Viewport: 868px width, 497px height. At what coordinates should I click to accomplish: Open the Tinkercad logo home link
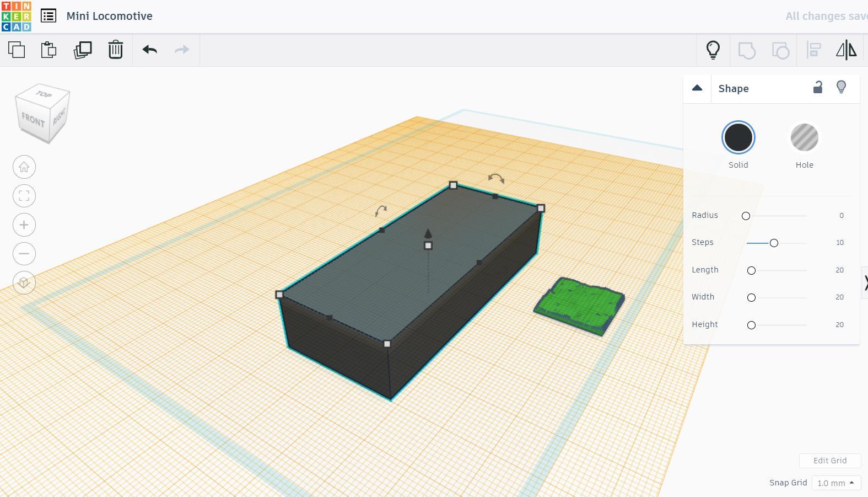point(17,17)
